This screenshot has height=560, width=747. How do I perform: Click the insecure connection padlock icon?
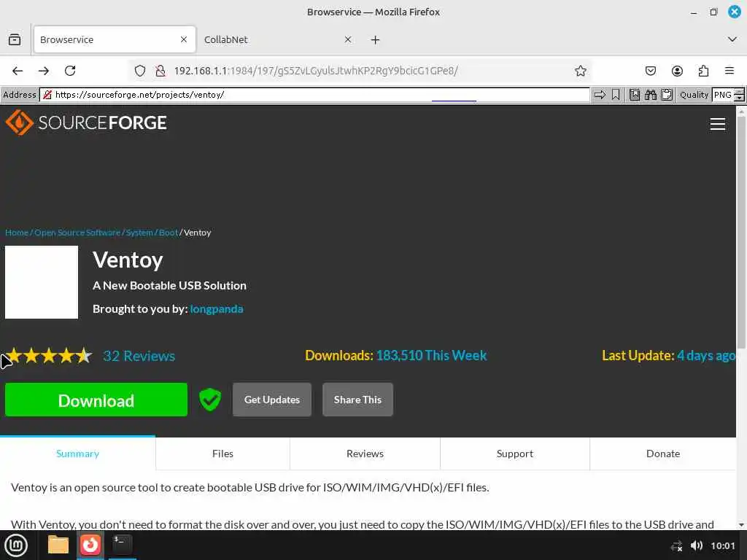[160, 71]
